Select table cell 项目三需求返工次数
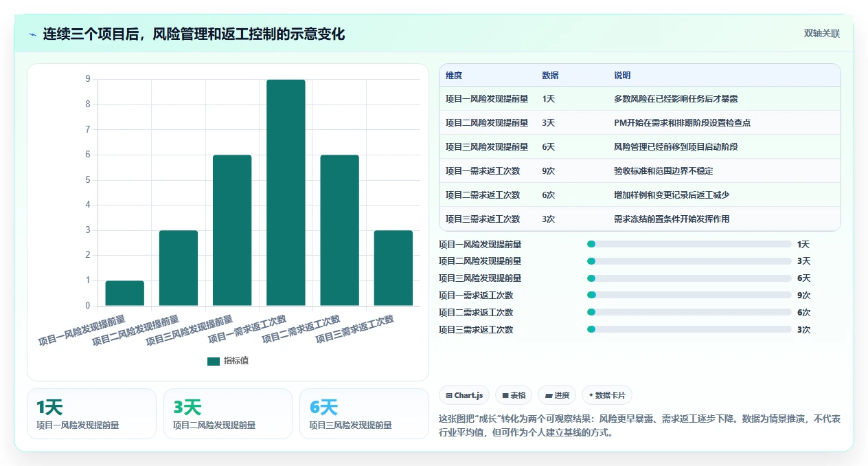Image resolution: width=868 pixels, height=466 pixels. 483,219
